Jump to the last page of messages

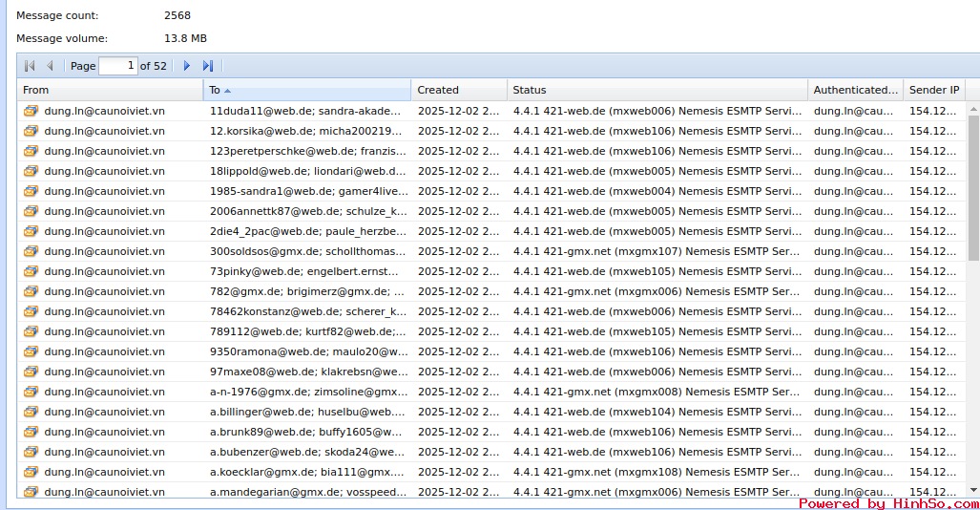pos(208,66)
